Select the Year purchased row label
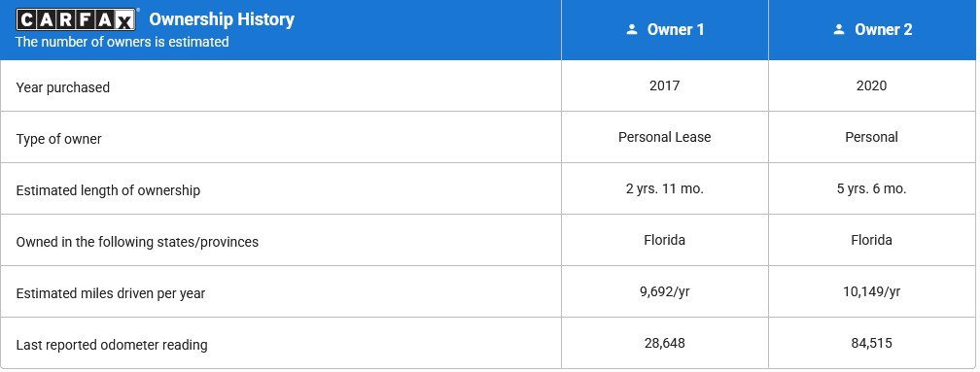980x372 pixels. pos(62,87)
